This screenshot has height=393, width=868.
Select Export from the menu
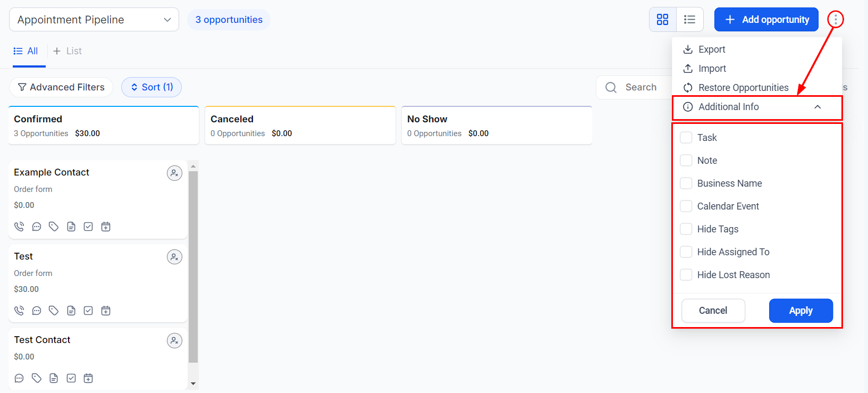(711, 49)
